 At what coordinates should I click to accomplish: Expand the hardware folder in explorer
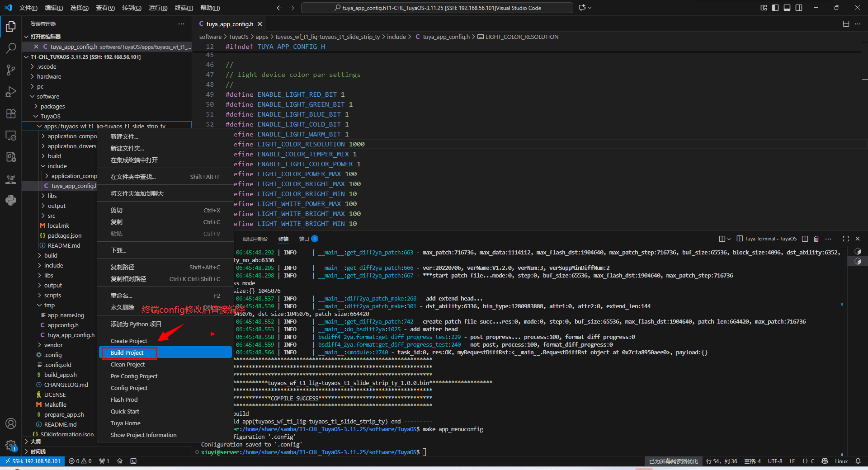tap(49, 76)
